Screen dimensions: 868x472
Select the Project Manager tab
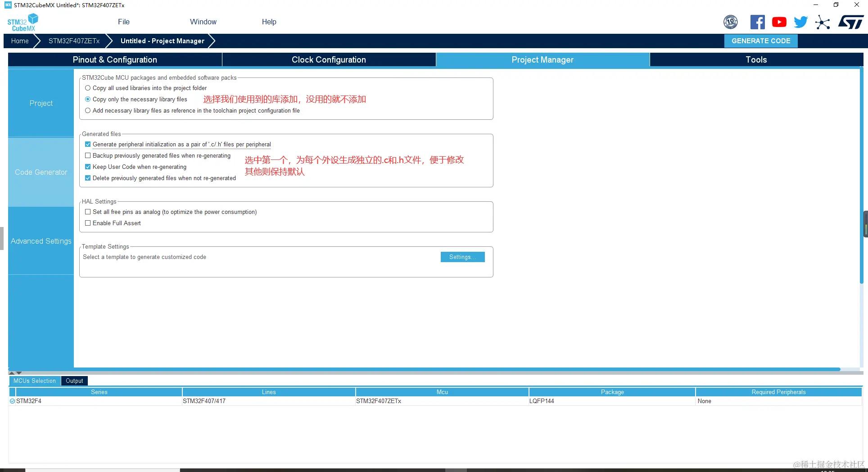[x=542, y=59]
